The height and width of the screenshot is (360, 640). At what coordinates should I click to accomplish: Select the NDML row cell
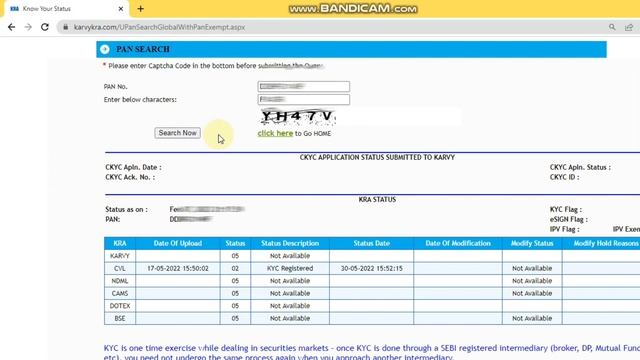[120, 281]
